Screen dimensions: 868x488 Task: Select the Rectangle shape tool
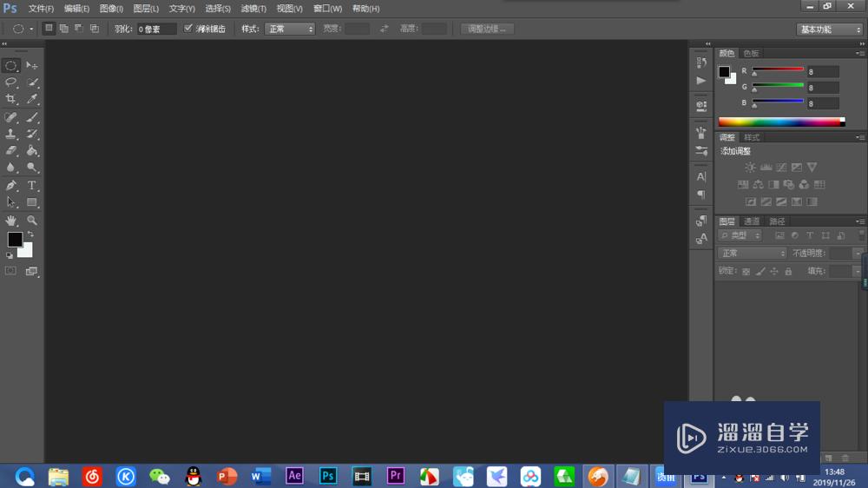[x=32, y=202]
